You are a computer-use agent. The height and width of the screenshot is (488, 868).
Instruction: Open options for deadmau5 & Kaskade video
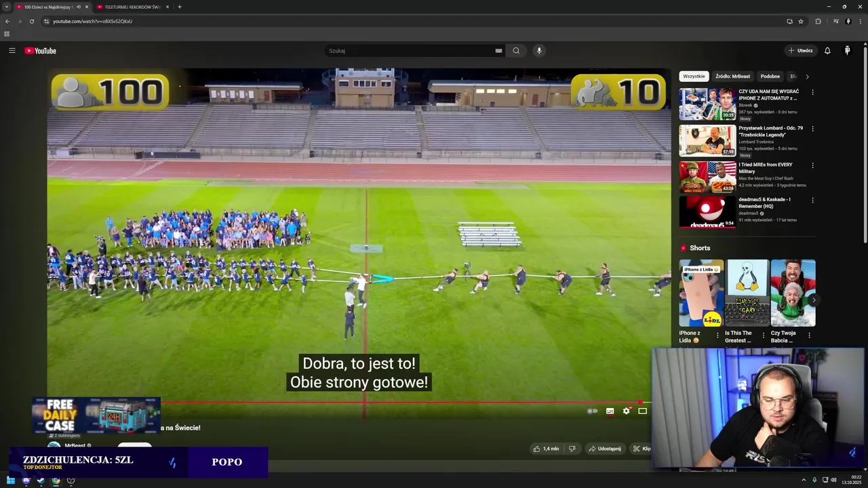pyautogui.click(x=812, y=201)
